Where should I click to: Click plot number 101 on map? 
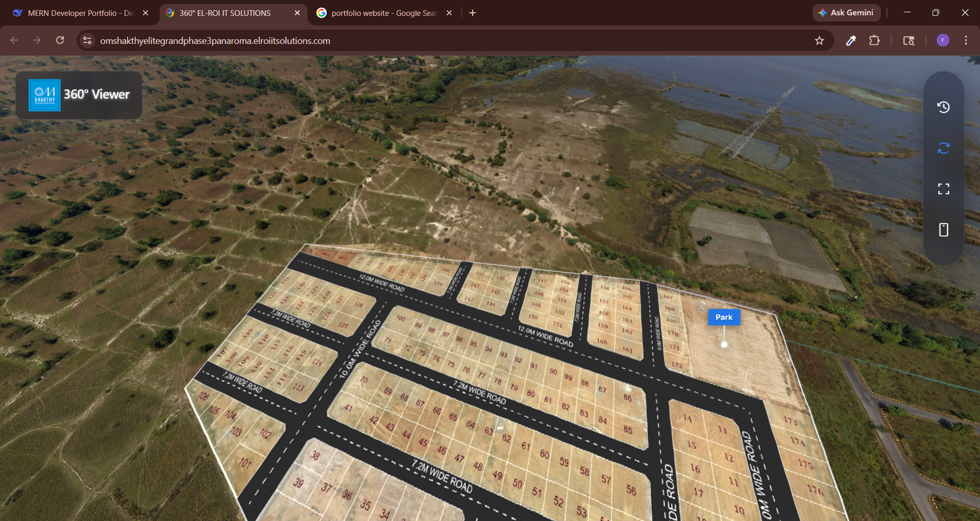coord(245,463)
